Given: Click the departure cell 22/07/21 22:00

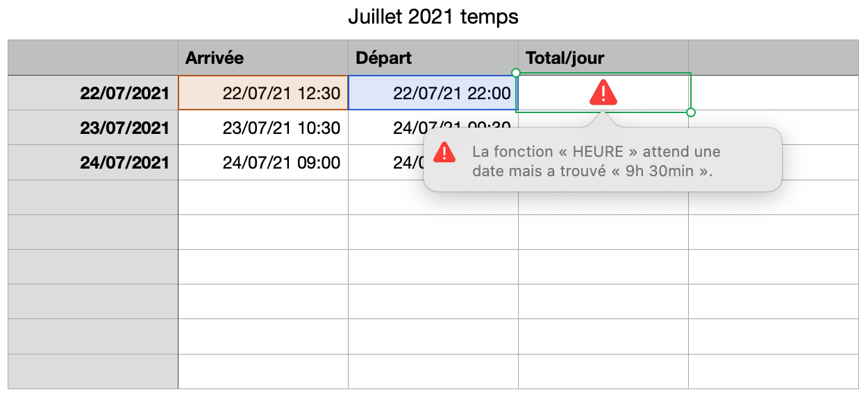Looking at the screenshot, I should pos(433,93).
